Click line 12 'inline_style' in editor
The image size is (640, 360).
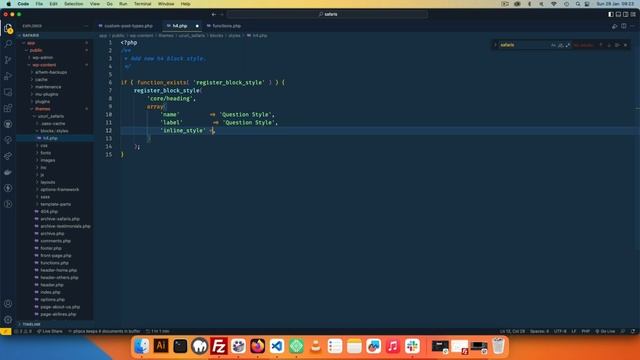pyautogui.click(x=183, y=131)
